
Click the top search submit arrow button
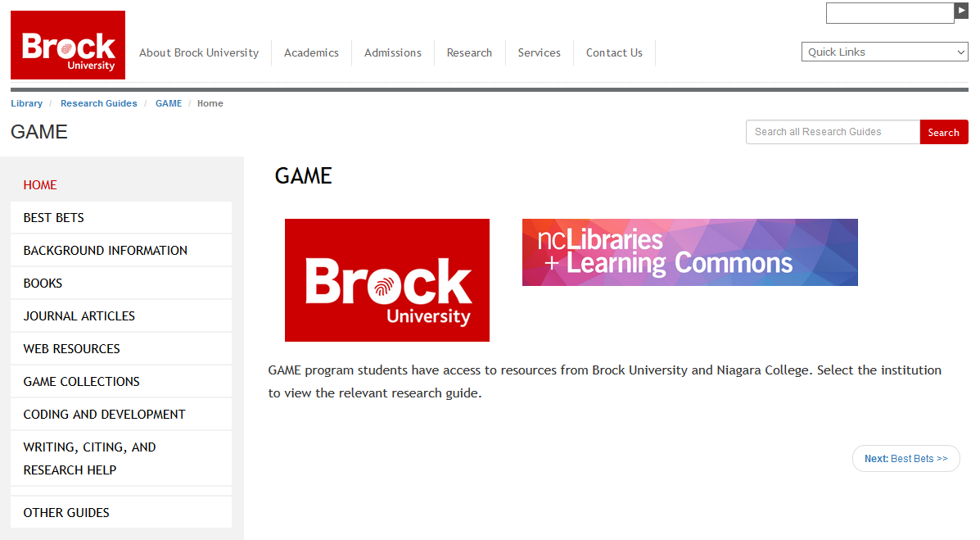point(961,11)
